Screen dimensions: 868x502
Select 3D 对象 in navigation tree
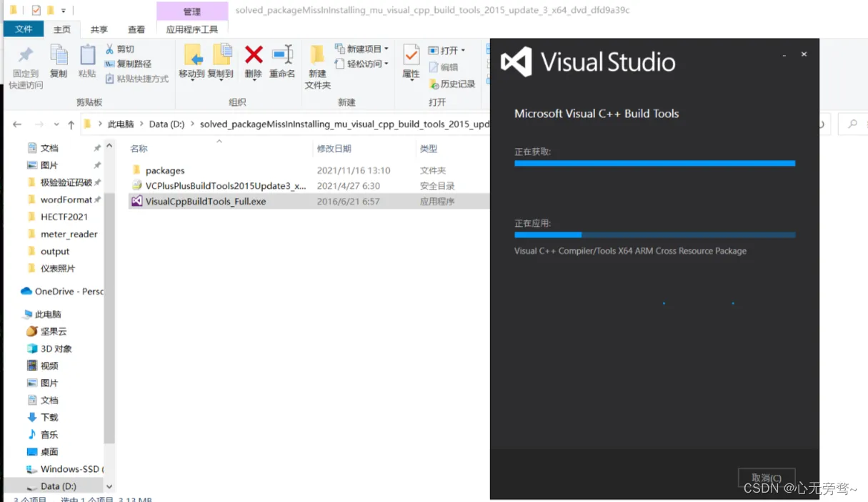click(x=56, y=349)
